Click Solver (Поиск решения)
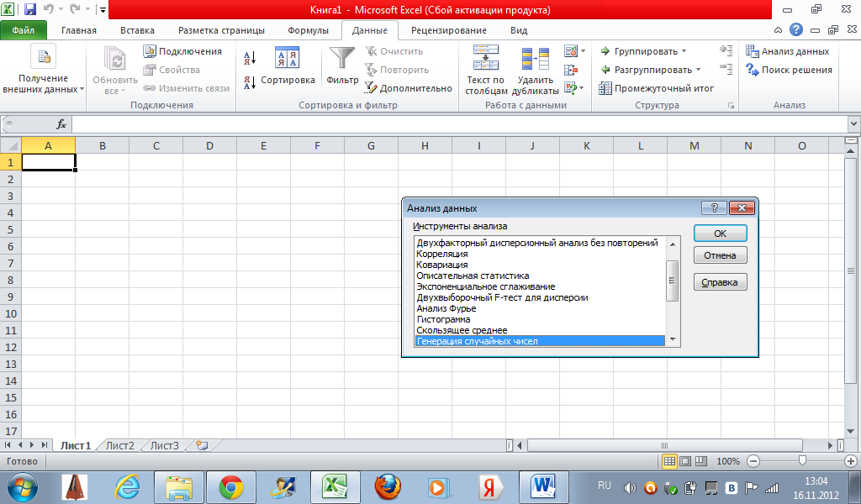This screenshot has height=504, width=861. click(789, 70)
